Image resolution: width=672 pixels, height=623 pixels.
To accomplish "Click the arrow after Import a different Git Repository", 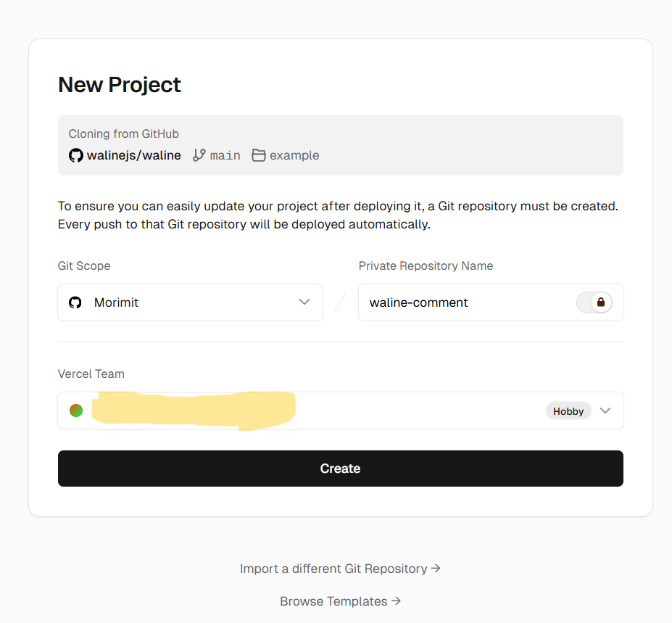I will pyautogui.click(x=436, y=569).
